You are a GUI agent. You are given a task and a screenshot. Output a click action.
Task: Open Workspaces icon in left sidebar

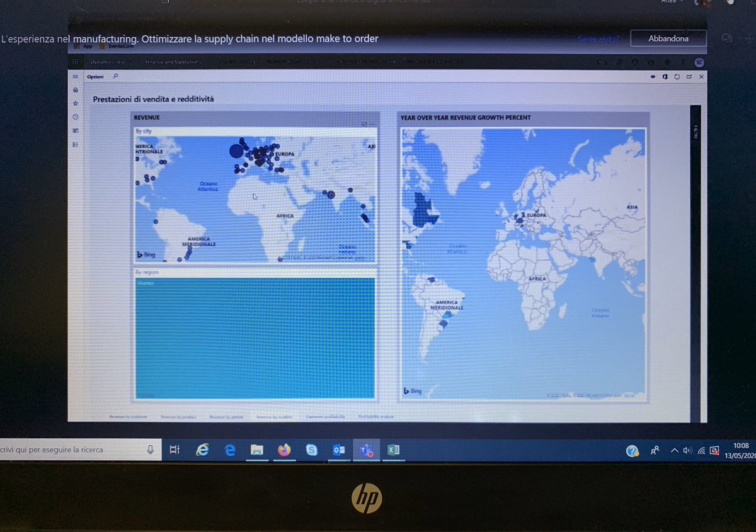76,130
